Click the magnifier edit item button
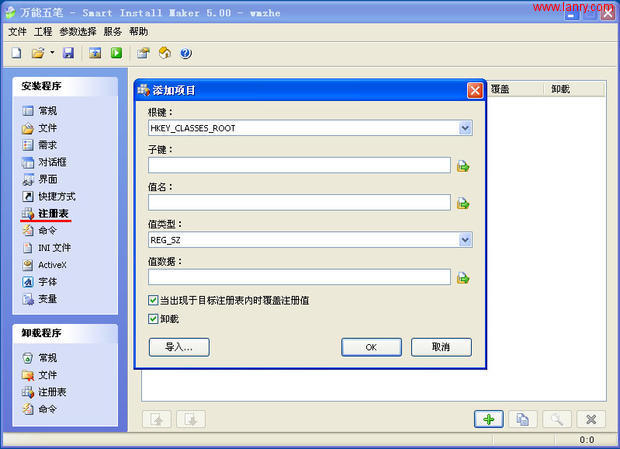Image resolution: width=620 pixels, height=449 pixels. 557,419
